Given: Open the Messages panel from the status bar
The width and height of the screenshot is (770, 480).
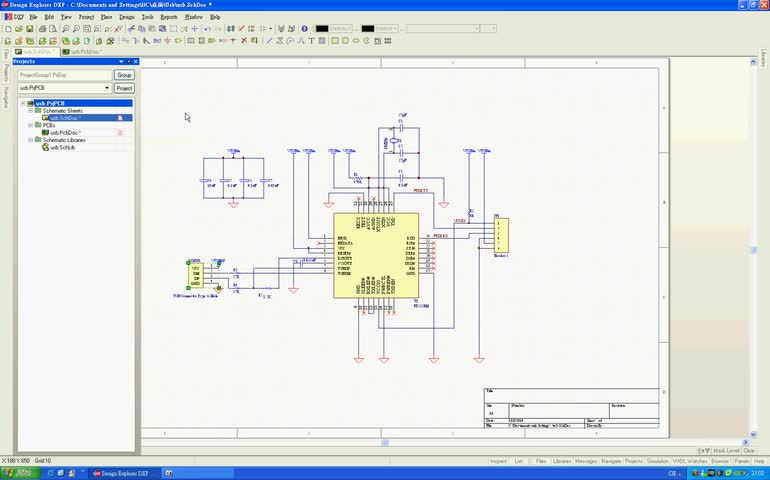Looking at the screenshot, I should pos(585,461).
